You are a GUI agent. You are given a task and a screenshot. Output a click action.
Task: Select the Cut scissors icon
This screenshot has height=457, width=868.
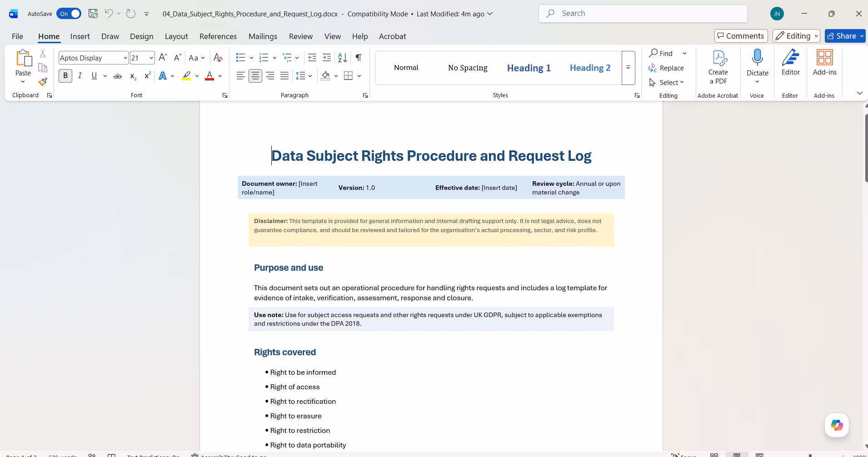click(x=43, y=54)
